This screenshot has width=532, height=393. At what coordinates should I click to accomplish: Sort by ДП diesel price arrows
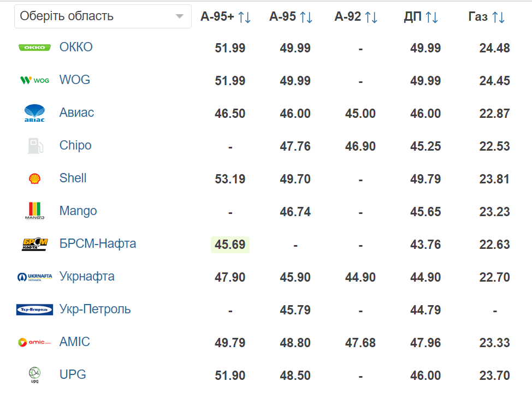(431, 17)
